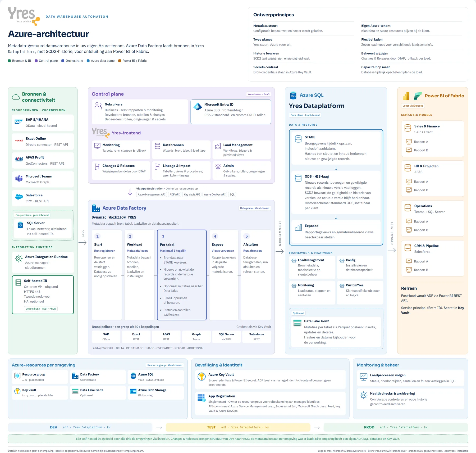The image size is (476, 453).
Task: Select the Databronnen card
Action: [181, 150]
